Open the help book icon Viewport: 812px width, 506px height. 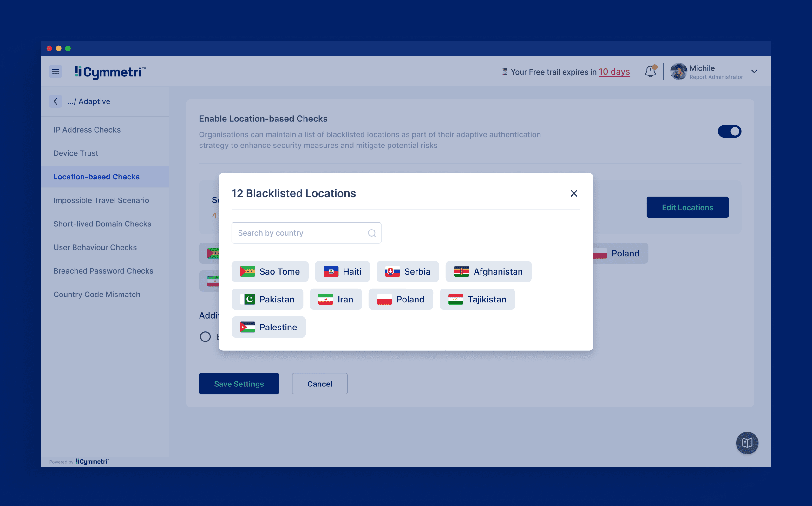[747, 443]
